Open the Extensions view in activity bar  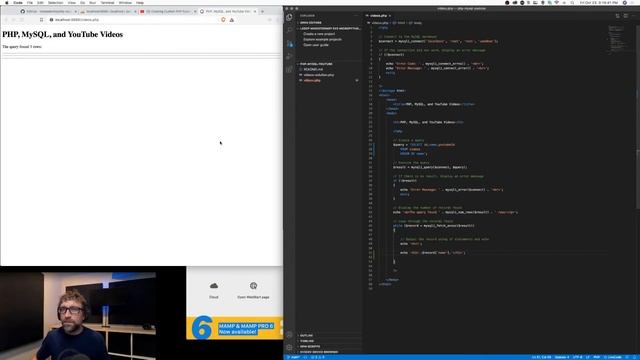point(289,70)
